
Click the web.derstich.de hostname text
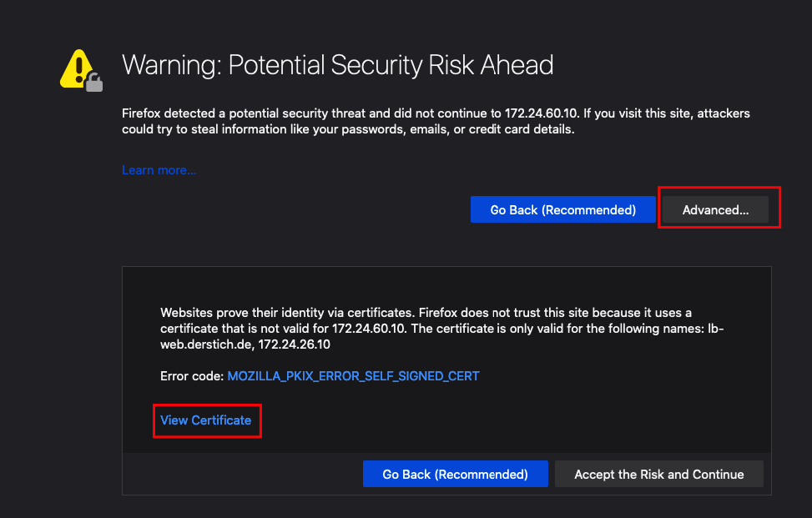[x=205, y=344]
